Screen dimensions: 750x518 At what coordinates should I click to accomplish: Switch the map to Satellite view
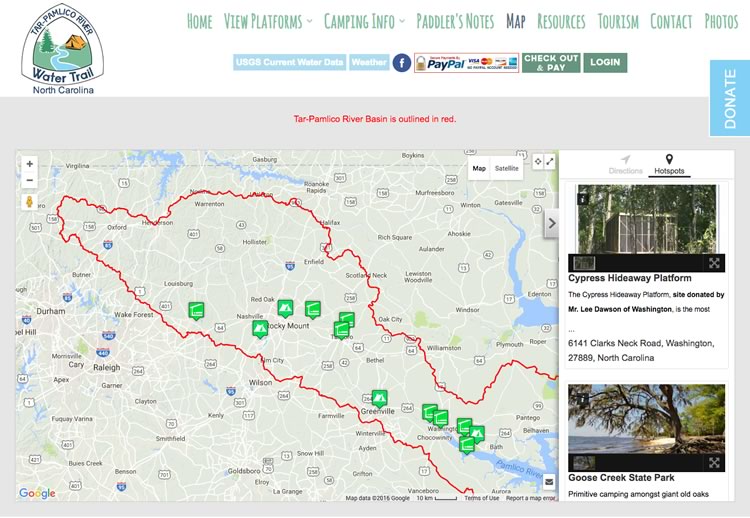point(507,168)
